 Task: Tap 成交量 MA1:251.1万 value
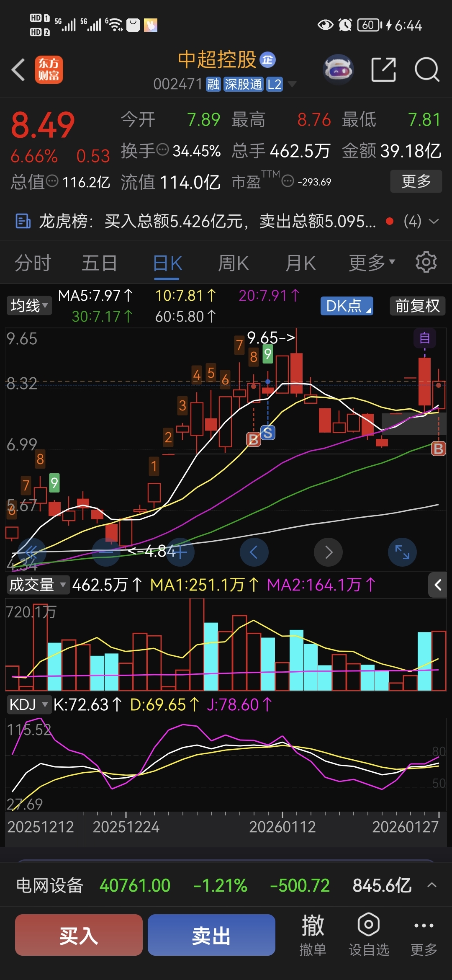coord(205,585)
